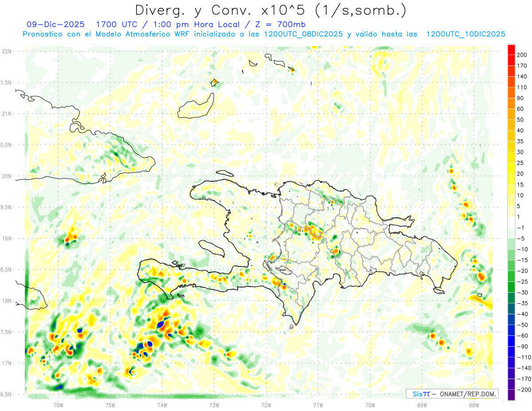Screen dimensions: 532x411
Task: Click the longitude label "74W"
Action: [x=162, y=405]
